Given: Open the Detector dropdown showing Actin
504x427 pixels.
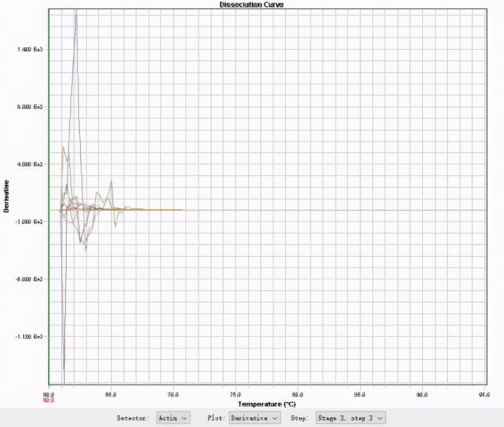Looking at the screenshot, I should coord(174,418).
